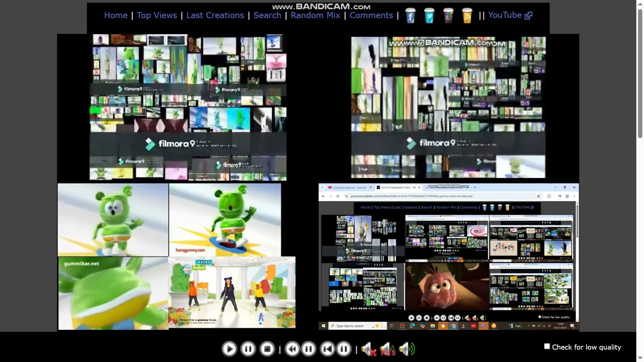This screenshot has height=362, width=644.
Task: Click the pause button beside the play button
Action: 248,349
